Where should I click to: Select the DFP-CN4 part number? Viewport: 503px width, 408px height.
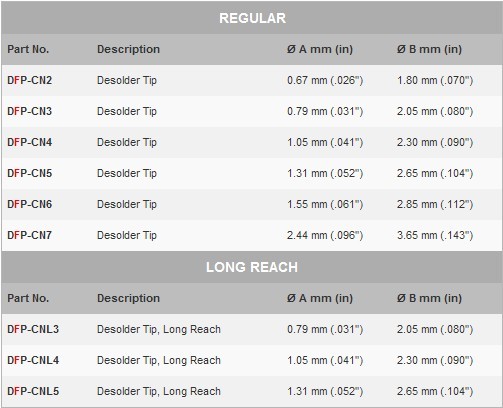[x=30, y=142]
